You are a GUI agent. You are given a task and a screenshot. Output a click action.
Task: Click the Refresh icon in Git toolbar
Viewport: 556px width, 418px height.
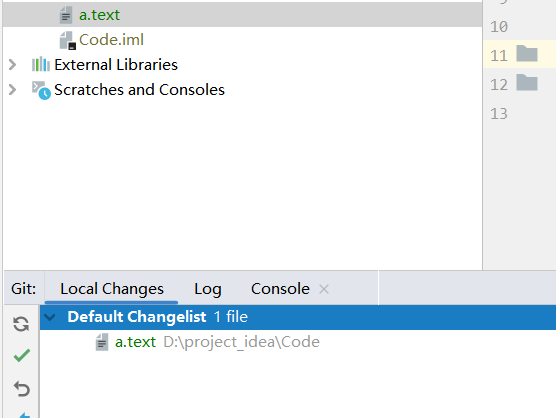(x=21, y=324)
